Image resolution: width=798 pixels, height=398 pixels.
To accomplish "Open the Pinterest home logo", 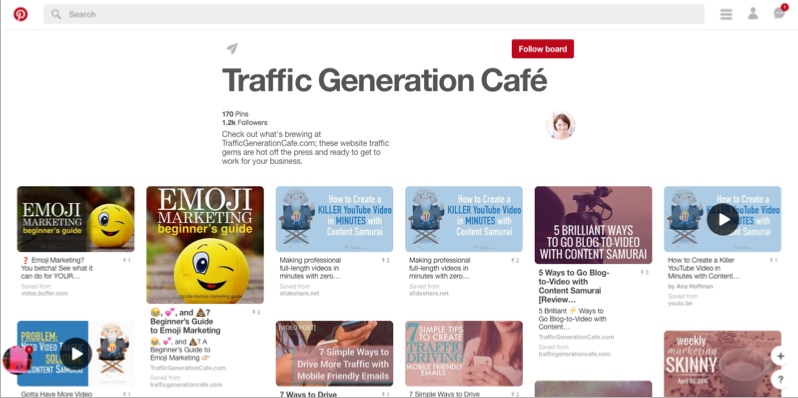I will click(21, 14).
